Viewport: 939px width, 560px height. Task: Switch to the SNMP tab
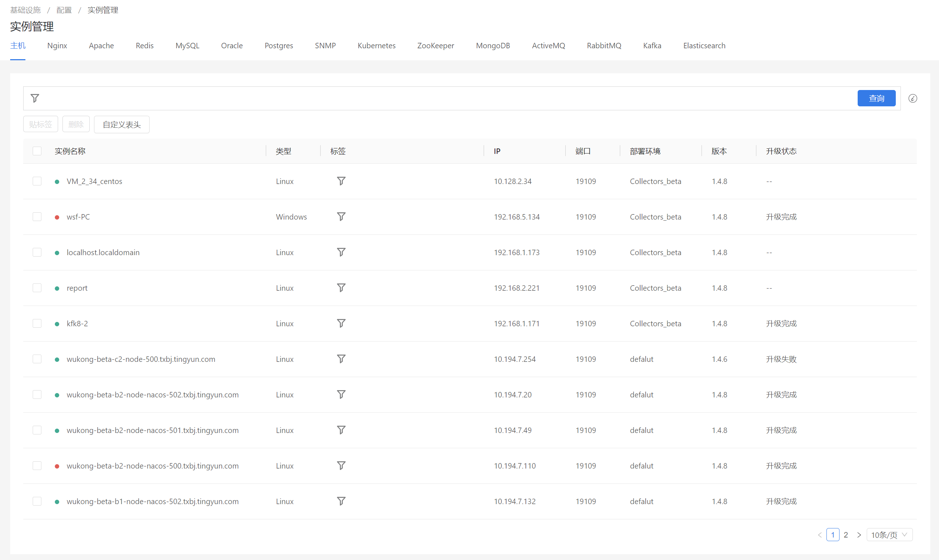[x=325, y=46]
